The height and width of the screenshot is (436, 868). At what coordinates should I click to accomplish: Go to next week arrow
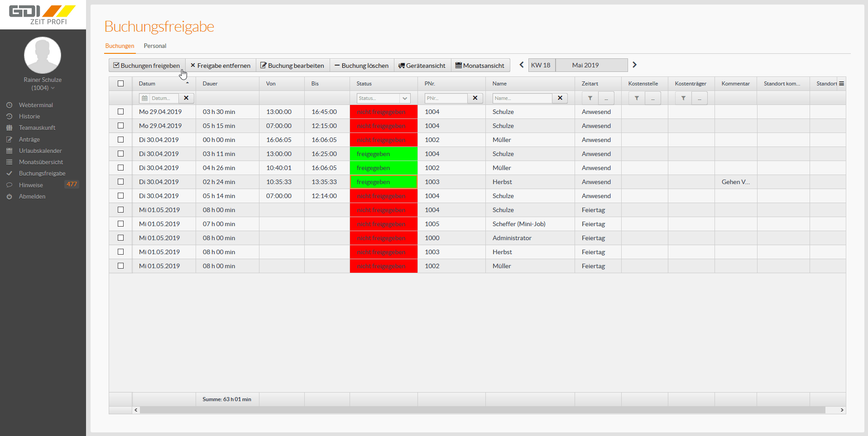634,65
